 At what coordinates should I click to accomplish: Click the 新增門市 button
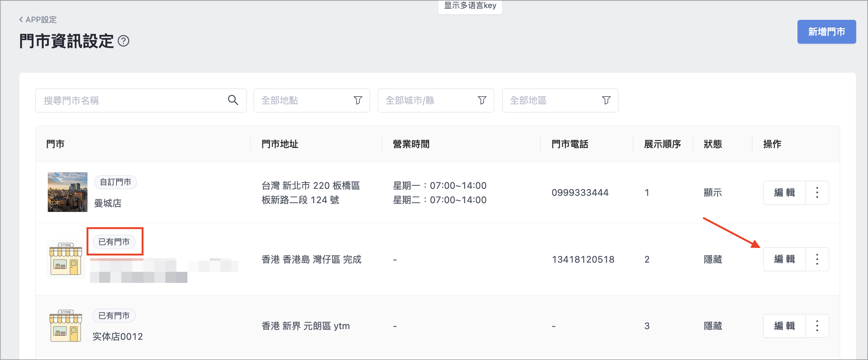826,32
